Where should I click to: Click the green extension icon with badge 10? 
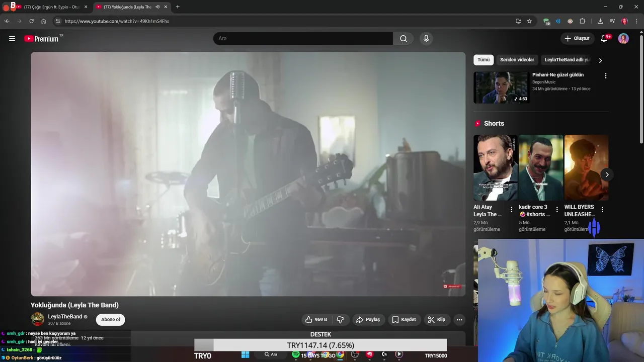pyautogui.click(x=546, y=22)
